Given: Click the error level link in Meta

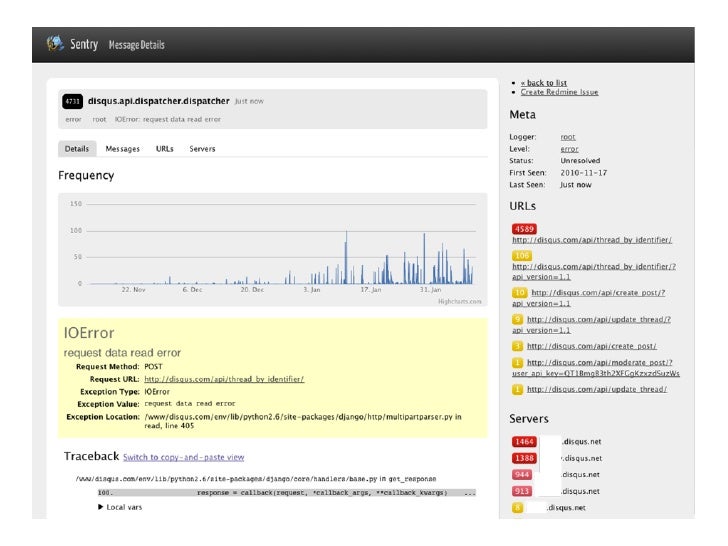Looking at the screenshot, I should [569, 149].
